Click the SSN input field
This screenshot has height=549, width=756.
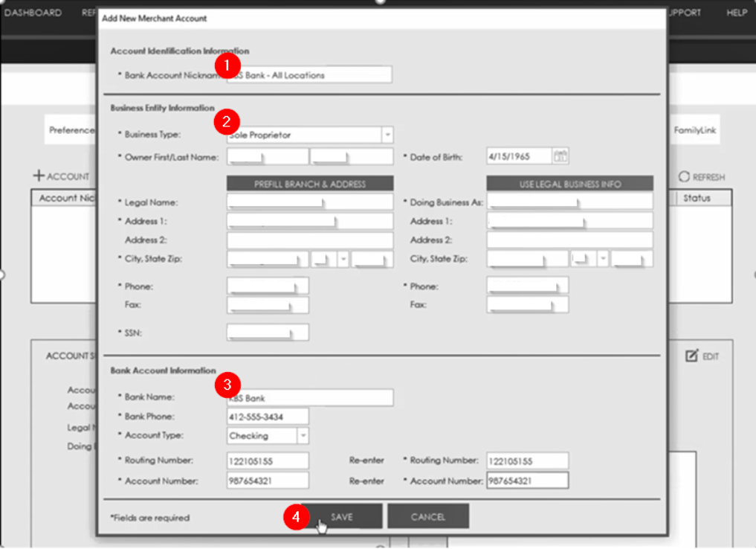tap(268, 332)
